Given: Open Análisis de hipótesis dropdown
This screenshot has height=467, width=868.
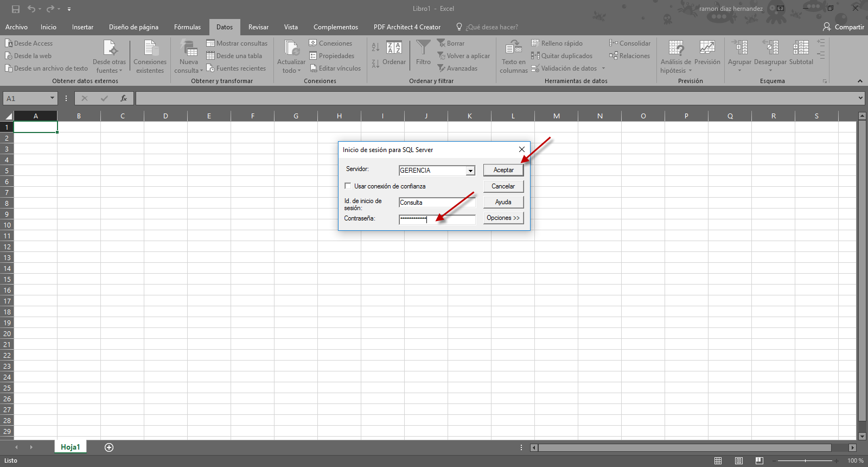Looking at the screenshot, I should tap(676, 56).
